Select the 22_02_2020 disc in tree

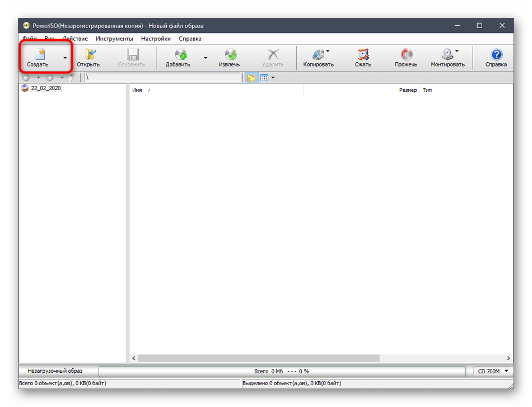(x=45, y=88)
